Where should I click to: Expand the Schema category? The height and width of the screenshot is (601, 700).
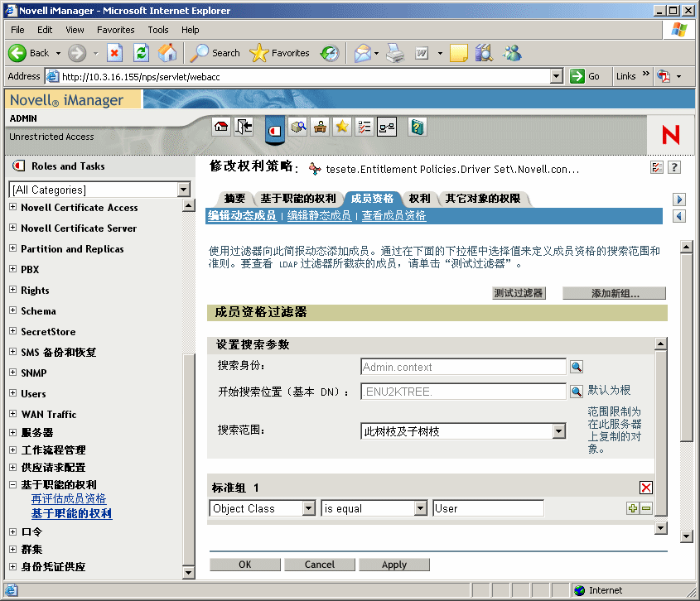pyautogui.click(x=13, y=310)
